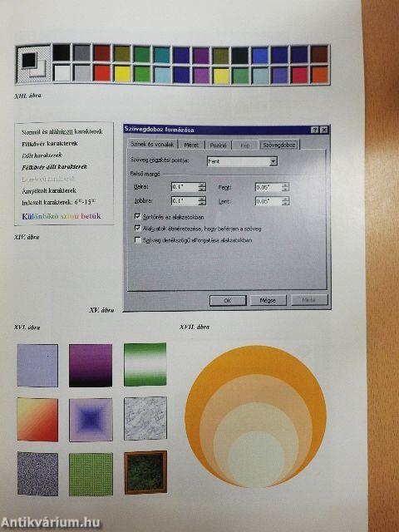Select the yellow-to-red diagonal gradient sample
Image resolution: width=399 pixels, height=532 pixels.
[x=37, y=420]
